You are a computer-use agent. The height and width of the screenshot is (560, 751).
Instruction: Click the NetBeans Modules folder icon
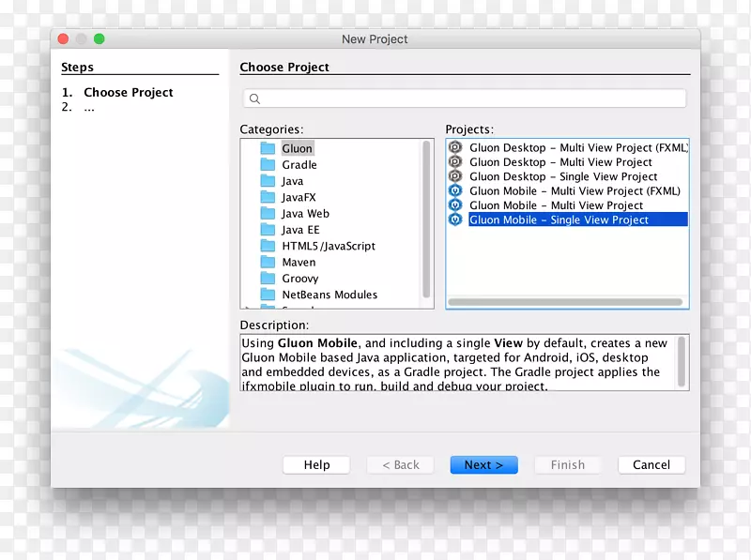268,295
